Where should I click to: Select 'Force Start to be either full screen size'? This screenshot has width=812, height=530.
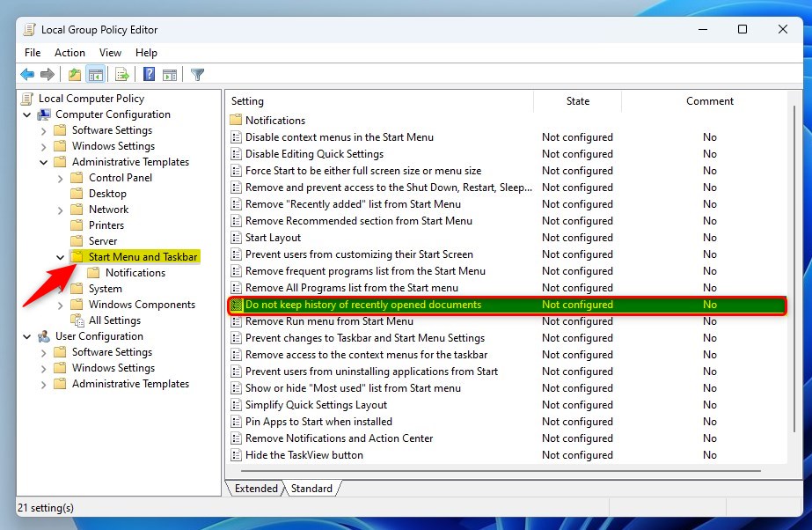click(363, 171)
